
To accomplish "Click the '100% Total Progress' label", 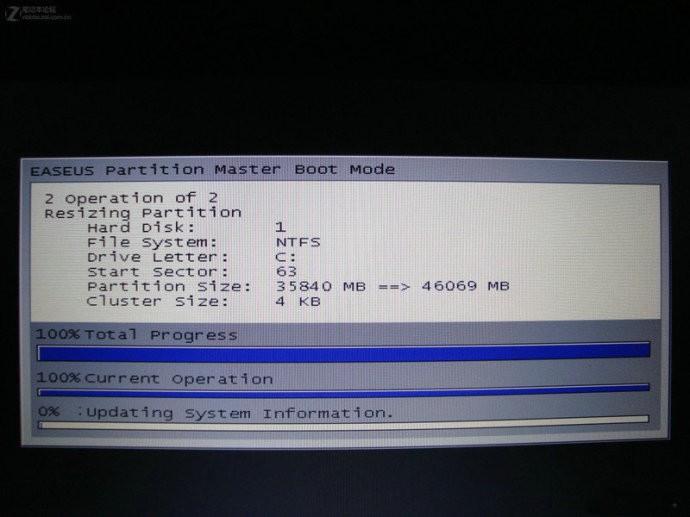I will tap(136, 335).
